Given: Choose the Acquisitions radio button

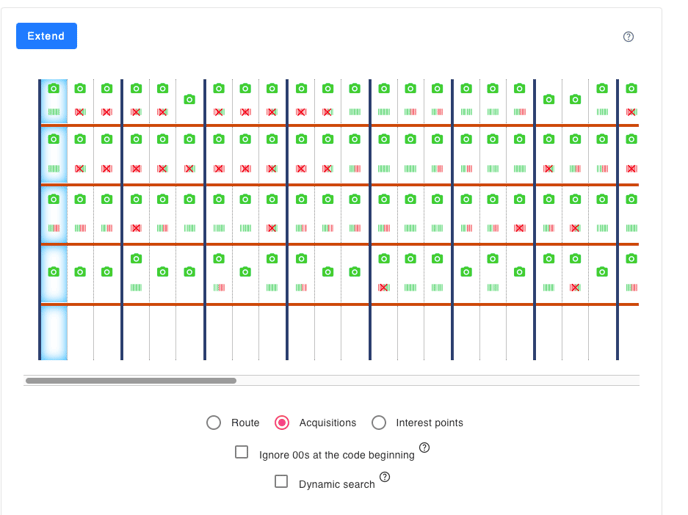Looking at the screenshot, I should click(282, 423).
